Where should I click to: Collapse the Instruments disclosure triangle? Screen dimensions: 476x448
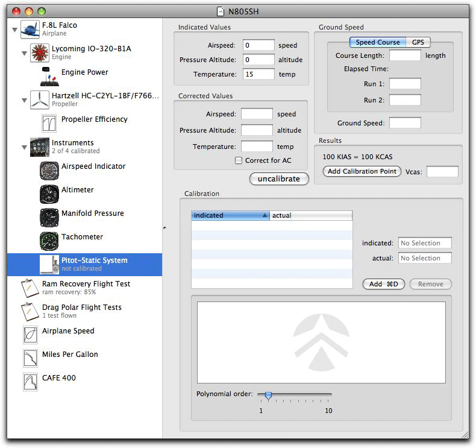[24, 147]
